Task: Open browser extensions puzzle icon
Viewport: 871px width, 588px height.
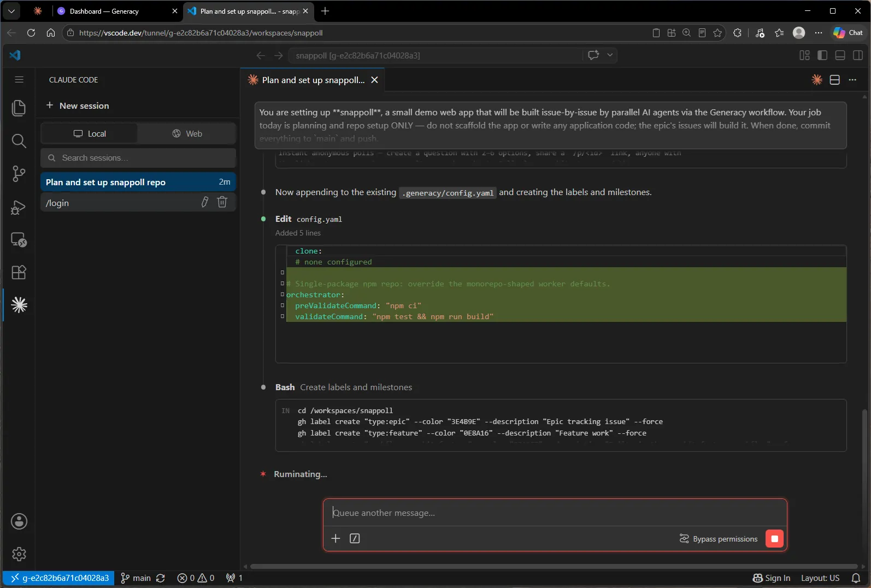Action: [x=737, y=33]
